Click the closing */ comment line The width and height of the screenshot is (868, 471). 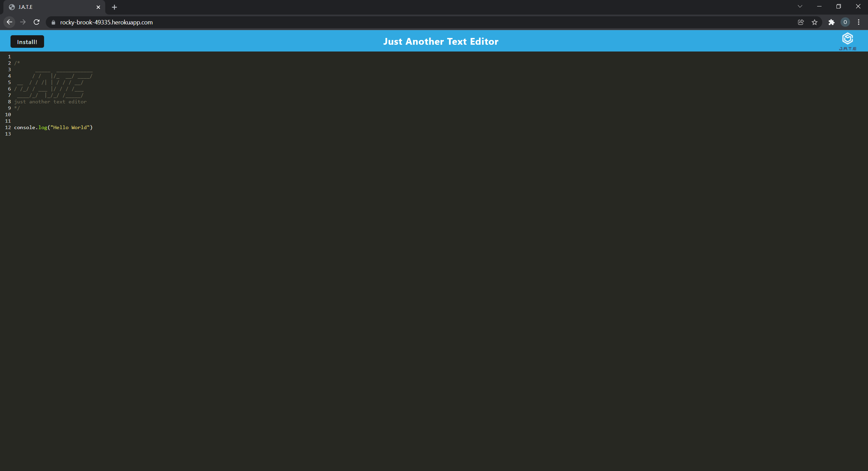17,108
